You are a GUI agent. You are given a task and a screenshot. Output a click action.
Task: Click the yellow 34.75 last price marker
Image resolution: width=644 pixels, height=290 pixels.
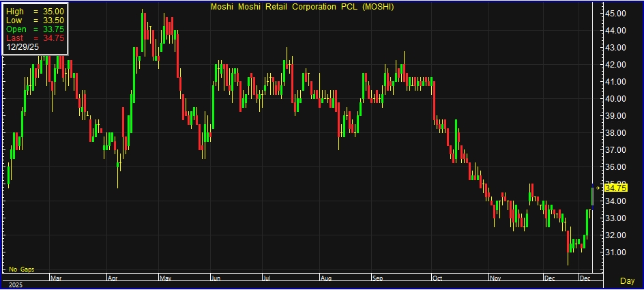[x=615, y=188]
